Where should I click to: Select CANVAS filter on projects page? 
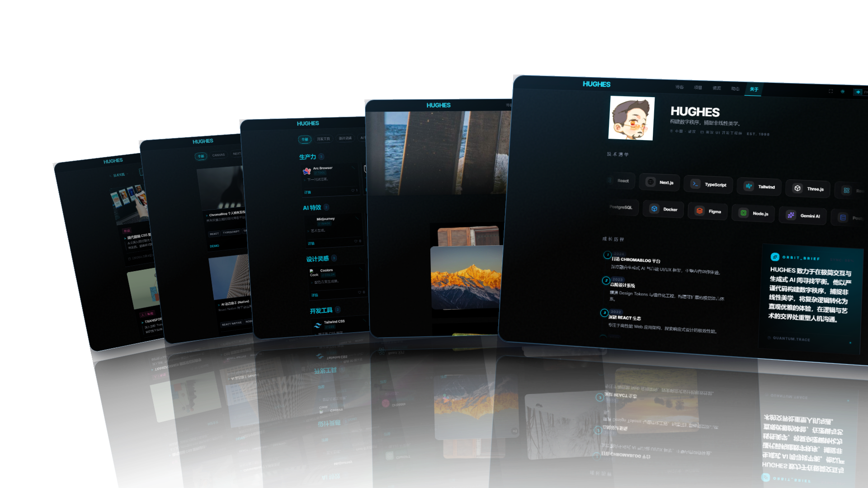(x=218, y=155)
